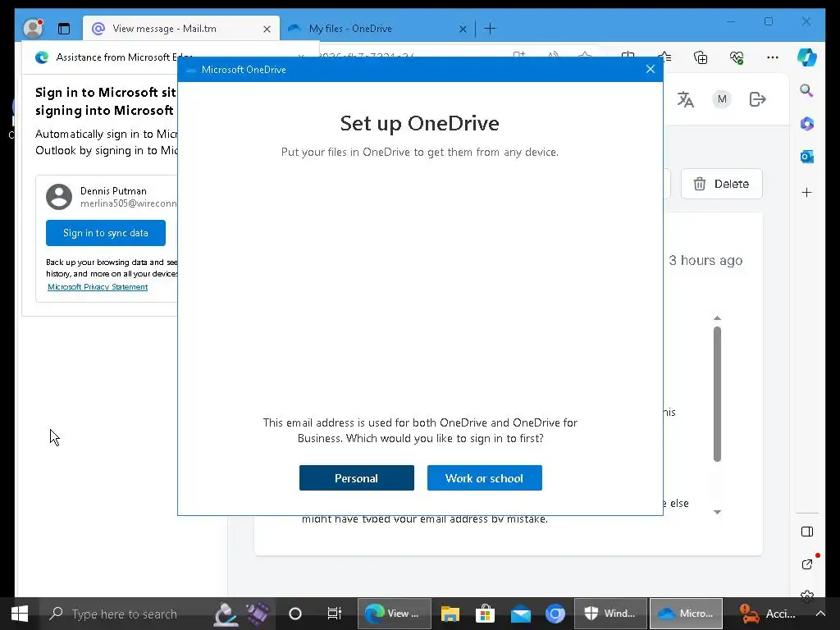
Task: Choose Personal in OneDrive setup dialog
Action: (356, 478)
